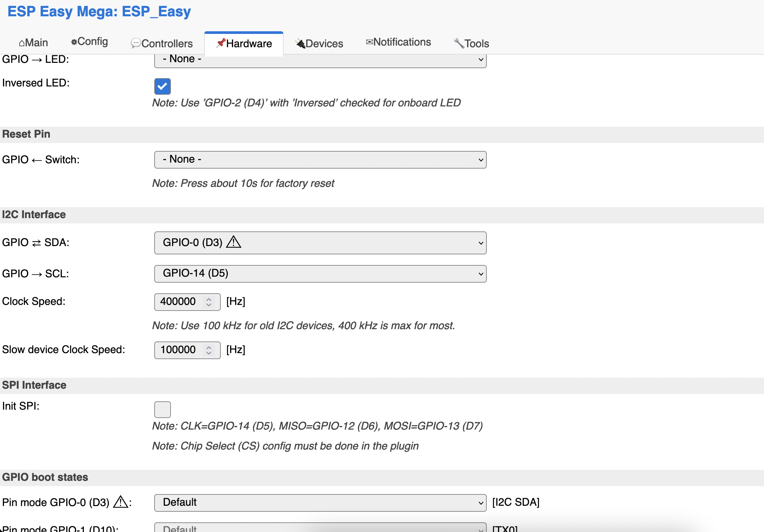Click the Clock Speed input field

187,302
